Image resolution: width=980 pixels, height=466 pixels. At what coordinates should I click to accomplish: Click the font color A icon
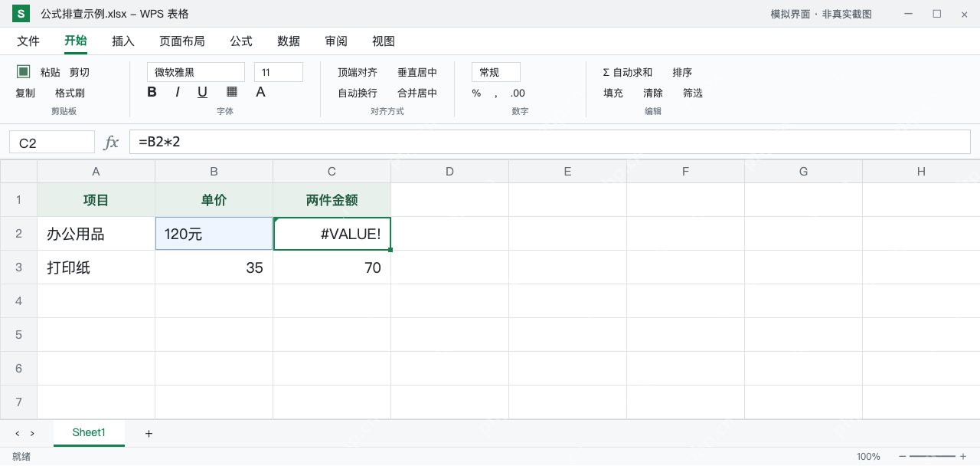260,92
